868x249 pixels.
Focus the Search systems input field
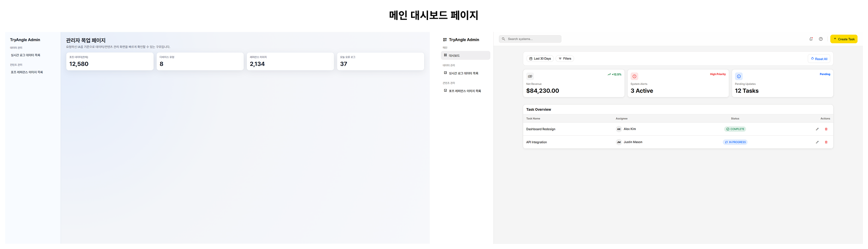click(x=530, y=39)
